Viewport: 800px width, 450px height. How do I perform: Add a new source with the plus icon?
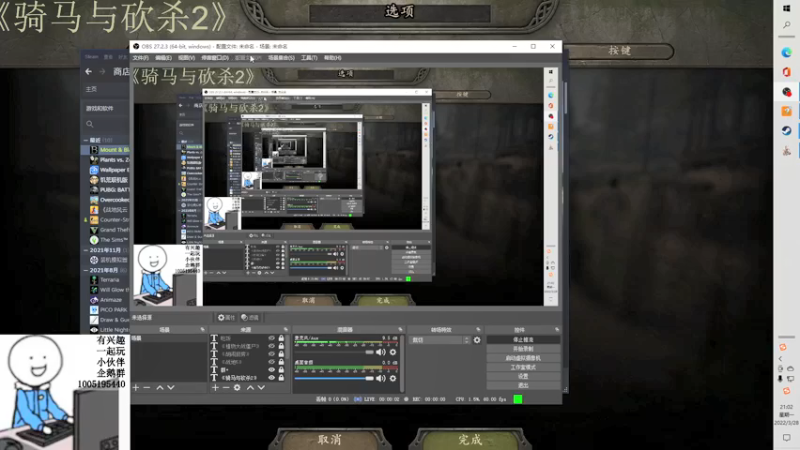(215, 388)
